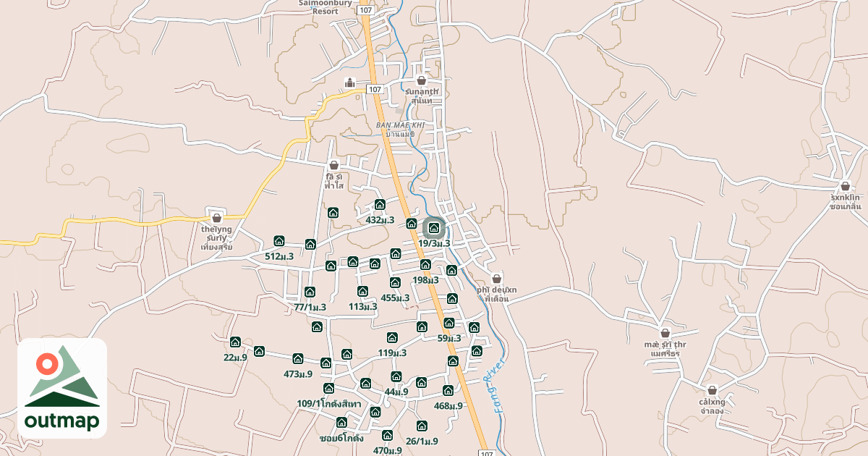868x456 pixels.
Task: Click the 512ม.3 house marker
Action: [279, 241]
